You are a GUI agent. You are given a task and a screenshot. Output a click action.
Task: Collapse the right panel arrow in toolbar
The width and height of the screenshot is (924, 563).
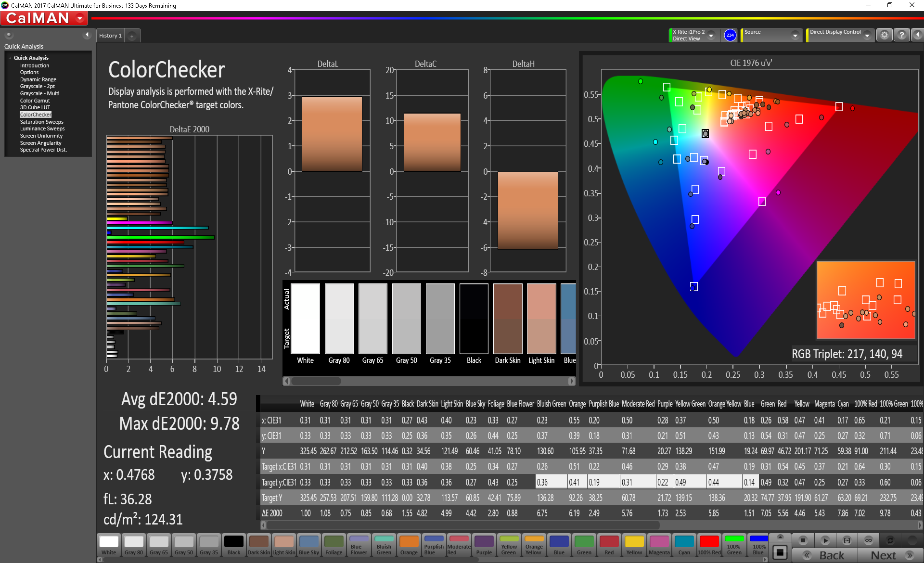(917, 35)
